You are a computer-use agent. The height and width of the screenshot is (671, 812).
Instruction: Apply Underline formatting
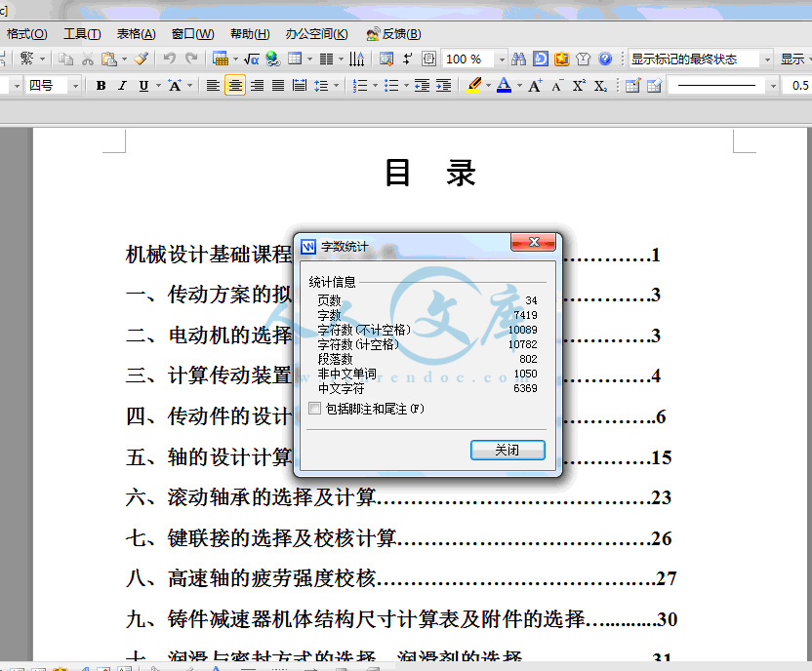coord(143,86)
